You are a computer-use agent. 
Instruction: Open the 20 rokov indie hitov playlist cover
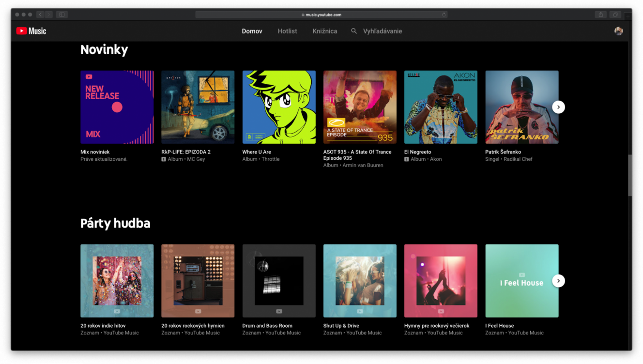point(117,281)
